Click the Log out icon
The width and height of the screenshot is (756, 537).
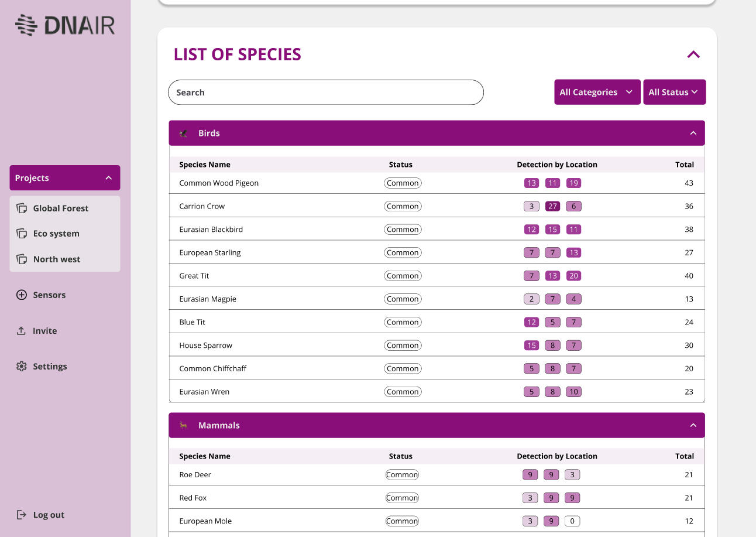22,515
